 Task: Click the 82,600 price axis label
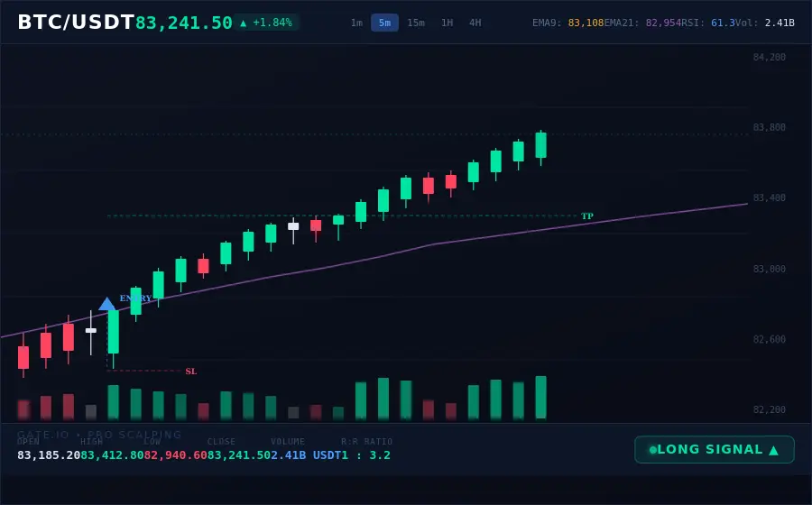769,339
